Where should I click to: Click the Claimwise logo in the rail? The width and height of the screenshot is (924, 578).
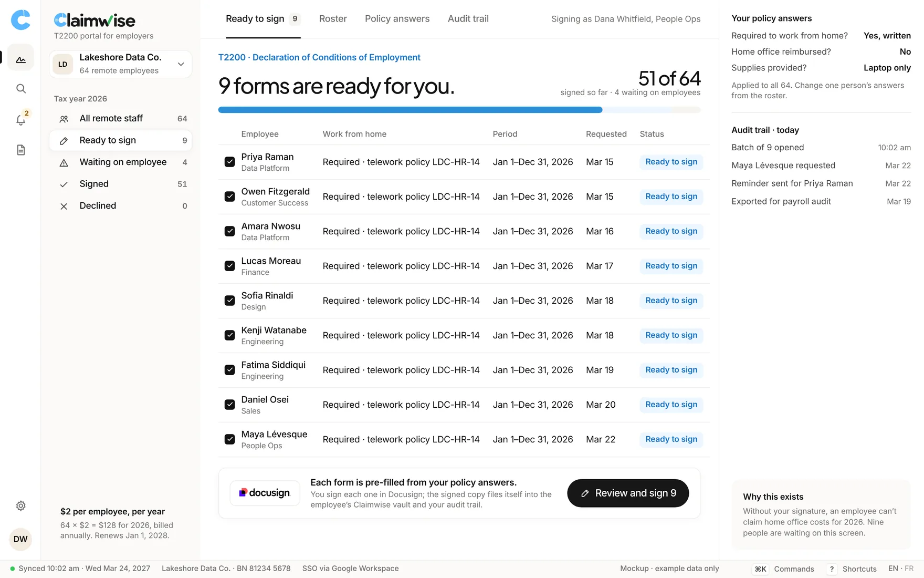coord(20,20)
